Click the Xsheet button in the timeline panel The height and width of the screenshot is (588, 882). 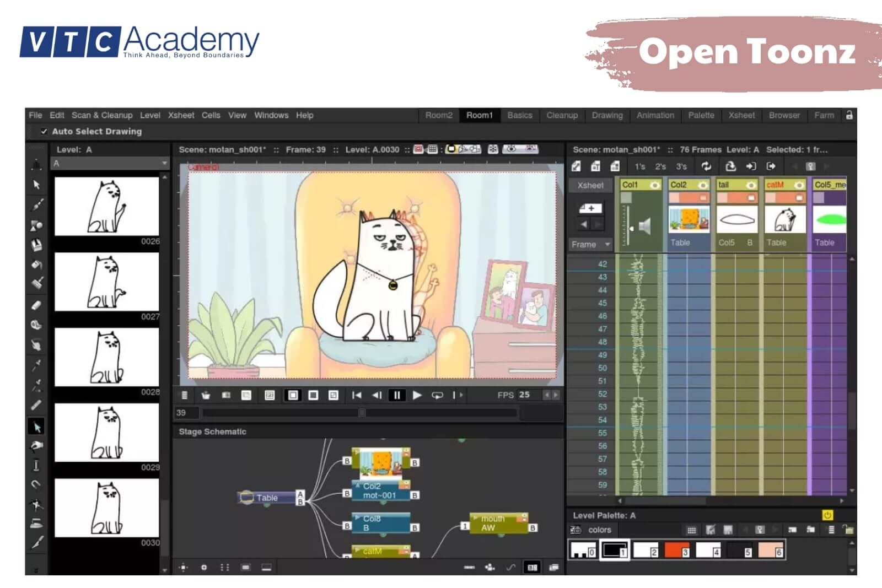pos(590,185)
